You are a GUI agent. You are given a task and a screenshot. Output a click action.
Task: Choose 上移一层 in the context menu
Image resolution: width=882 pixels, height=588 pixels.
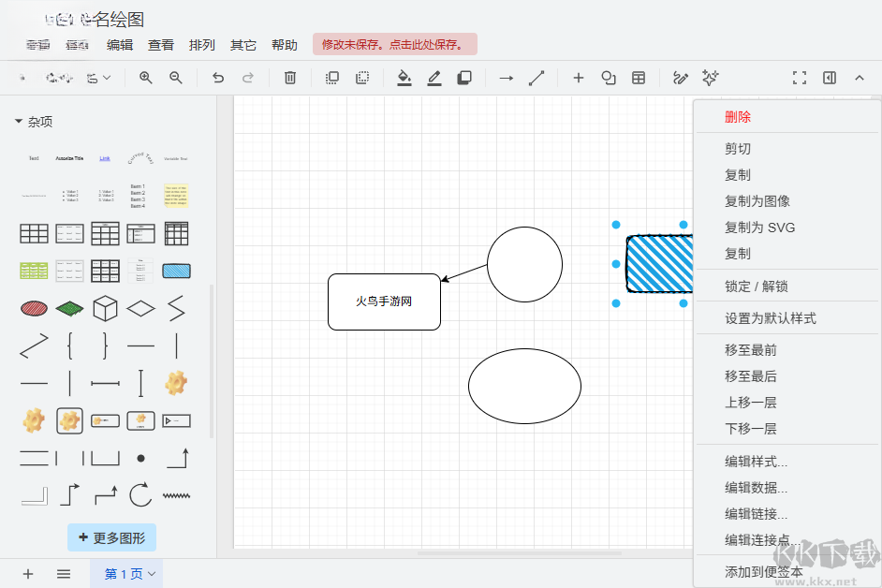[x=787, y=403]
